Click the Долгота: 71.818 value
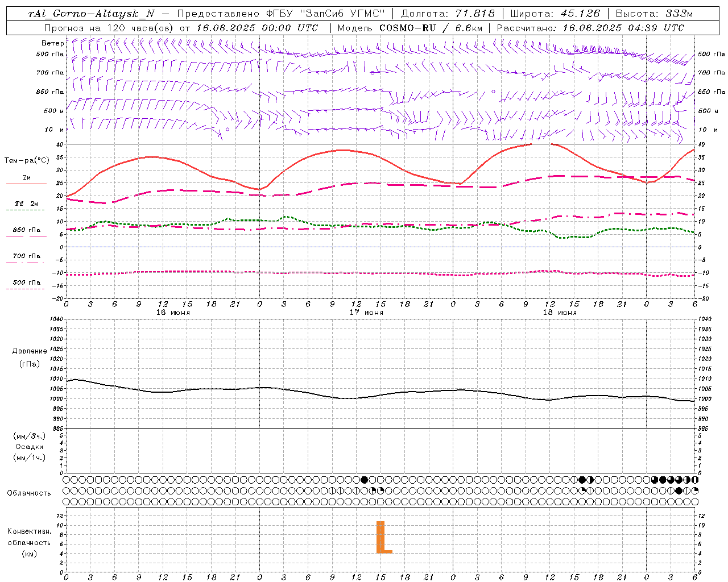Image resolution: width=728 pixels, height=582 pixels. click(448, 14)
